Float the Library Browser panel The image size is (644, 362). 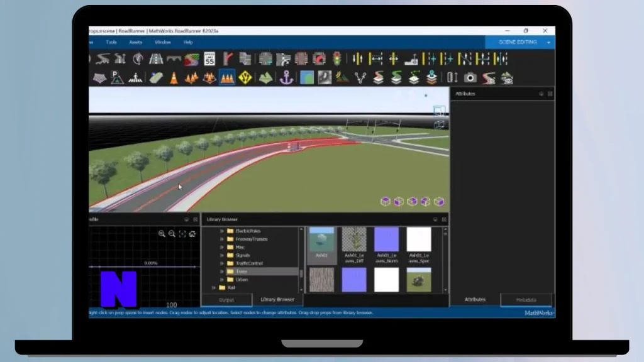(x=435, y=219)
